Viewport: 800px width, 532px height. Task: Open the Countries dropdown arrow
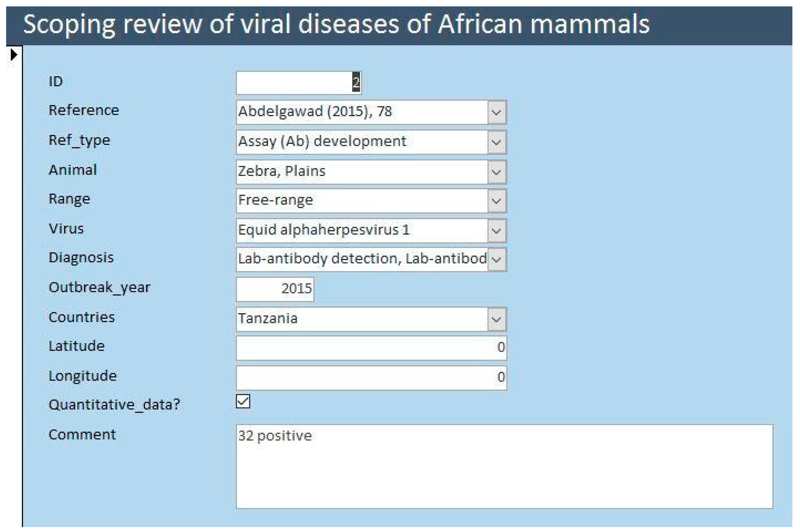(x=497, y=319)
